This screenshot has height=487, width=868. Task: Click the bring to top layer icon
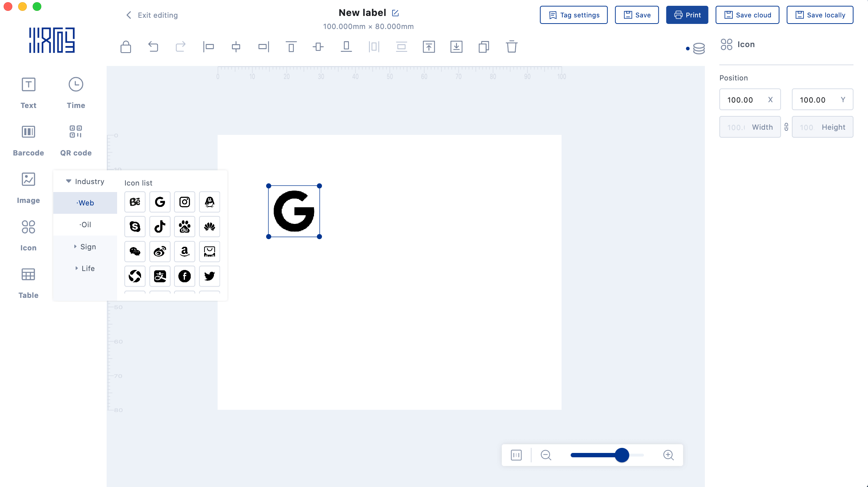coord(429,47)
